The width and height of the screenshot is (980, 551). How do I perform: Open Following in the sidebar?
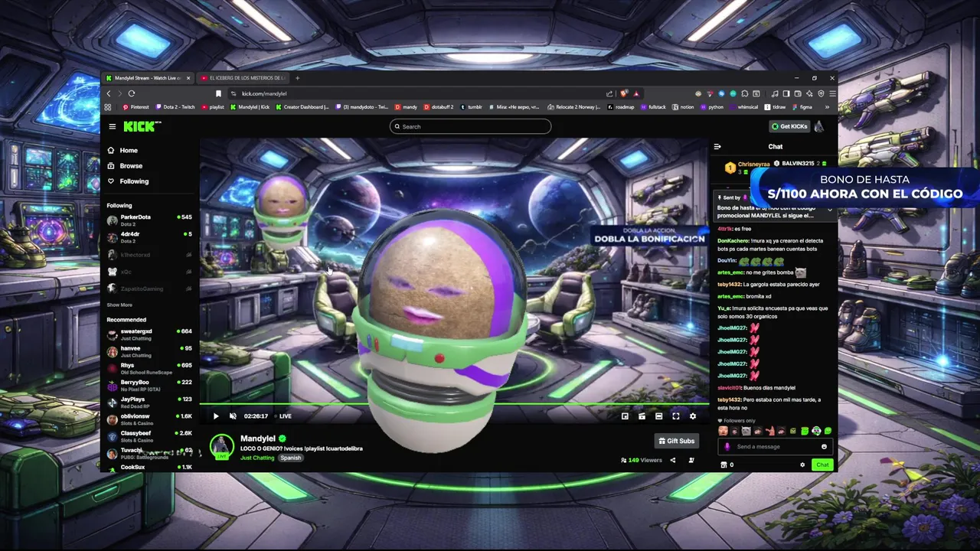[x=128, y=181]
